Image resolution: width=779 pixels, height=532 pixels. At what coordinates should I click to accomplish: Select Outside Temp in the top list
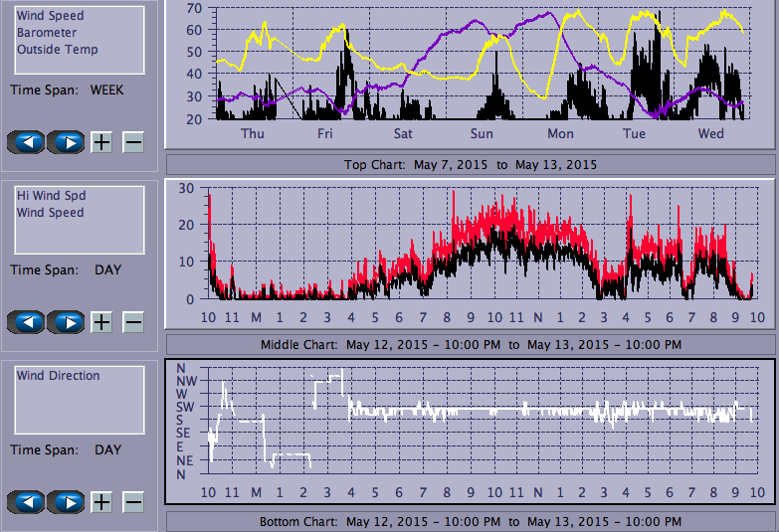(x=57, y=50)
